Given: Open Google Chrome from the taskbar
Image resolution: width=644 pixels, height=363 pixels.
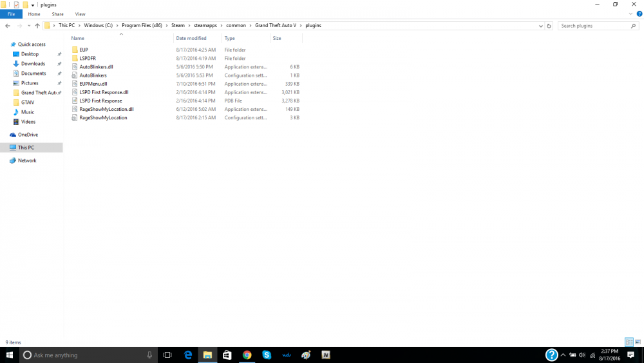Looking at the screenshot, I should [x=247, y=355].
